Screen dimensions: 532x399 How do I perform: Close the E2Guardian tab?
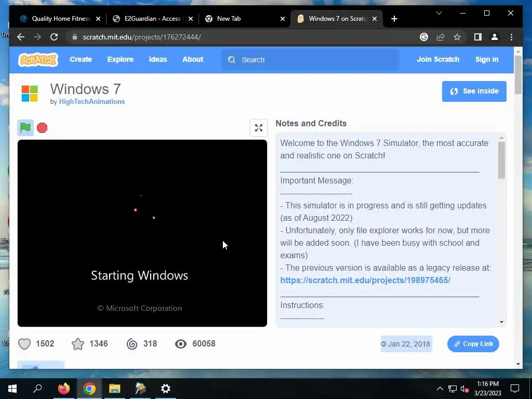[191, 19]
